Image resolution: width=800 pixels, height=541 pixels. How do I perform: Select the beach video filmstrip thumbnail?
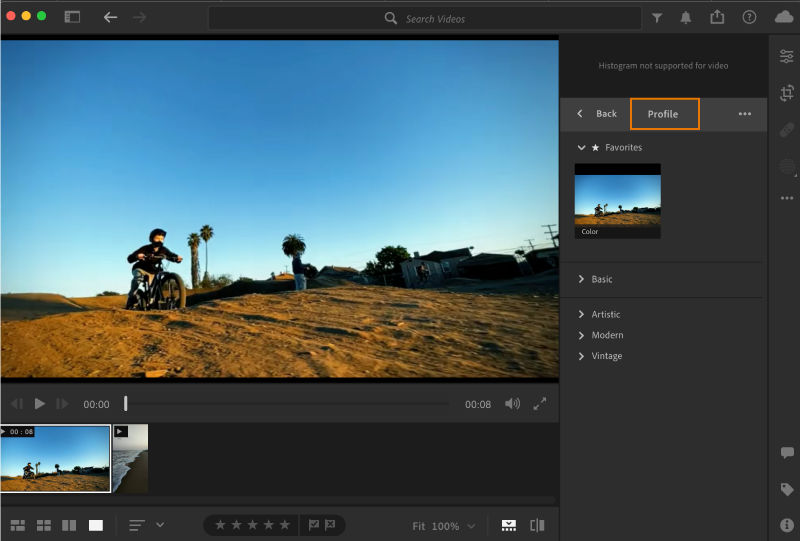(131, 458)
